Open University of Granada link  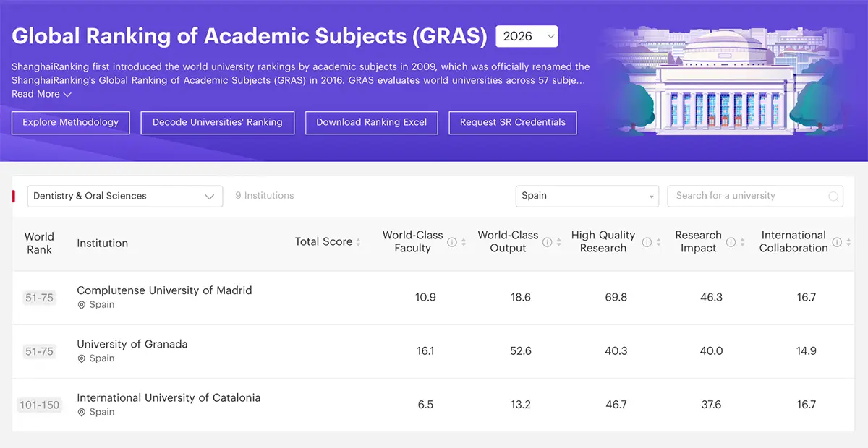(132, 344)
